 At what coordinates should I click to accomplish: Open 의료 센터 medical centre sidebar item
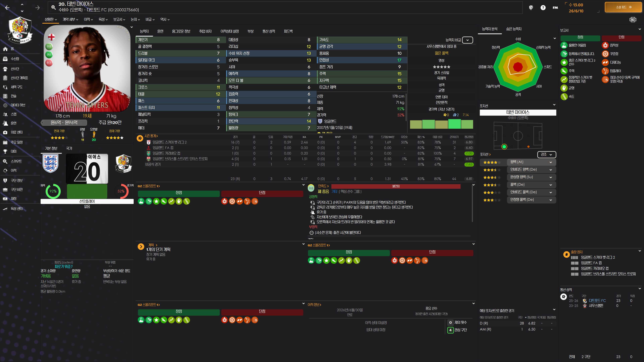[16, 132]
